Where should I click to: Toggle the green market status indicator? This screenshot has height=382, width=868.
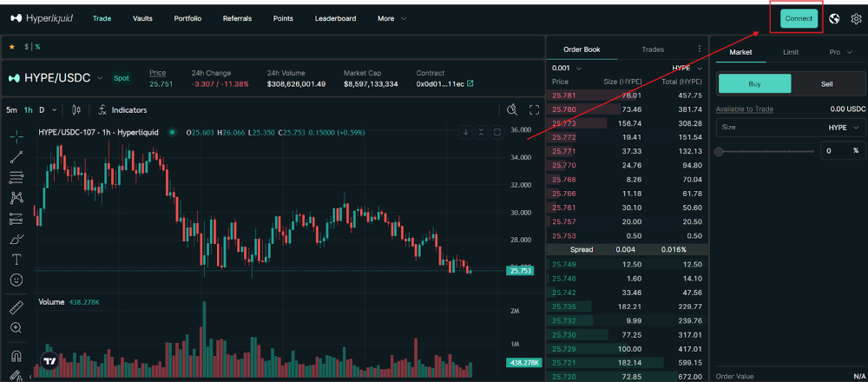click(x=172, y=132)
